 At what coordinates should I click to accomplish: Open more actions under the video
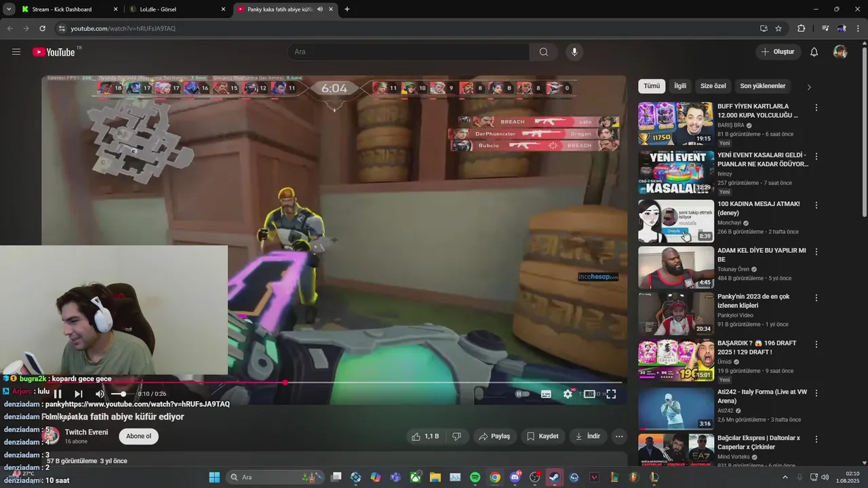tap(619, 436)
